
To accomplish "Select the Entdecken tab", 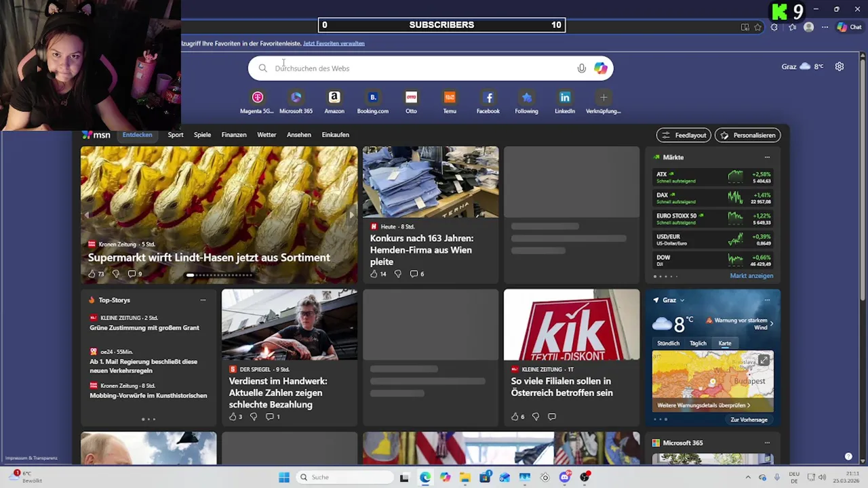I will [x=137, y=135].
